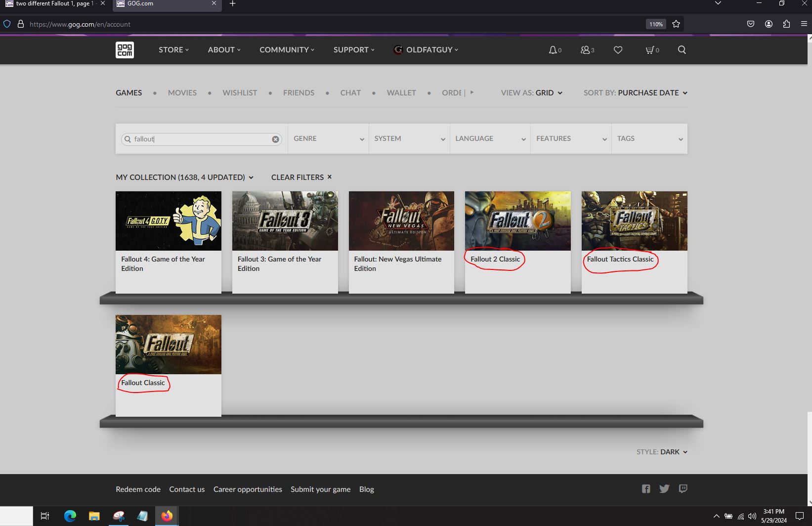Open Firefox Pocket save icon
The width and height of the screenshot is (812, 526).
(750, 24)
